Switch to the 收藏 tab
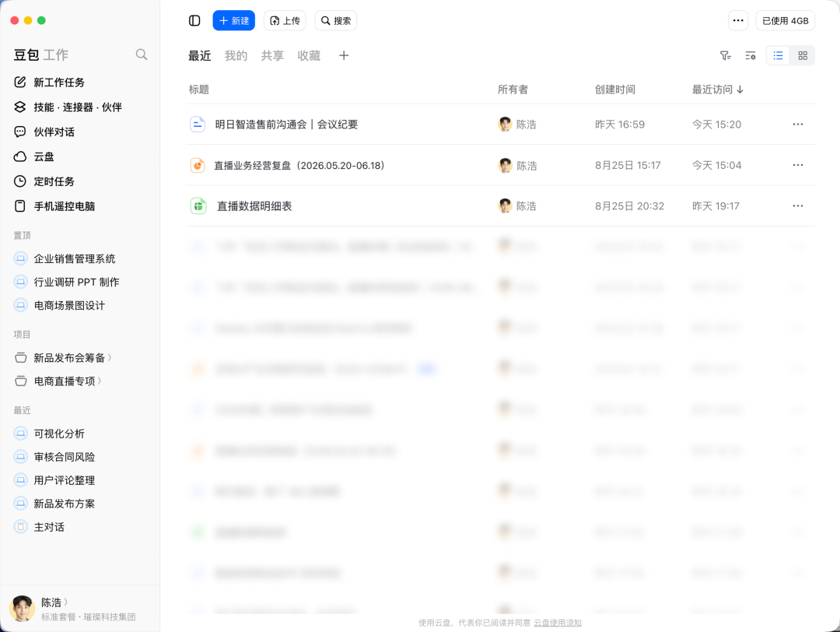This screenshot has height=632, width=840. pyautogui.click(x=309, y=56)
